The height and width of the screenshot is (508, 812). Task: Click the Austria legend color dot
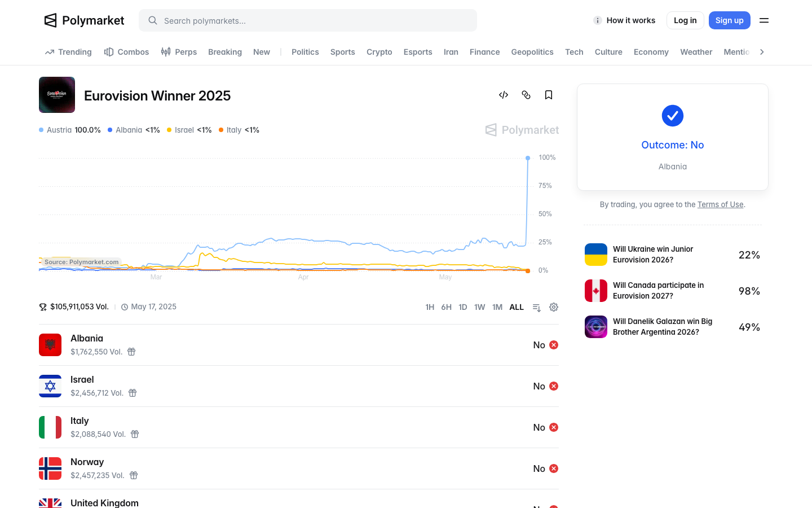41,130
